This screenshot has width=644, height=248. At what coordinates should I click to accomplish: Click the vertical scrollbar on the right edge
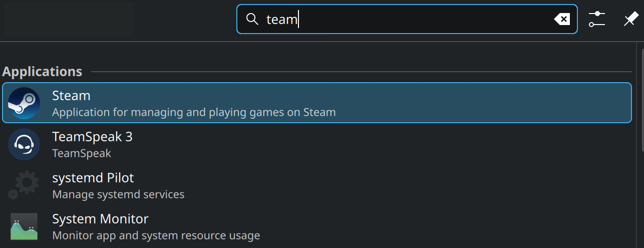coord(641,100)
